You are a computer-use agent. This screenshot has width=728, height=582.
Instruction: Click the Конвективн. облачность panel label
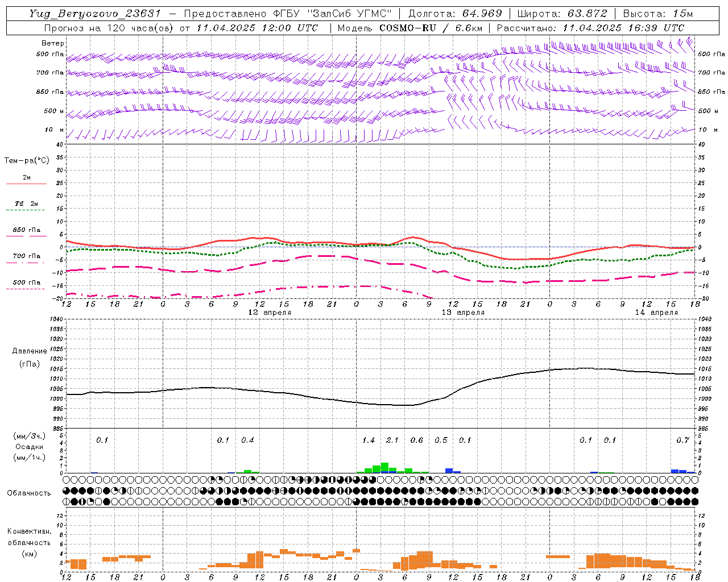tap(29, 537)
